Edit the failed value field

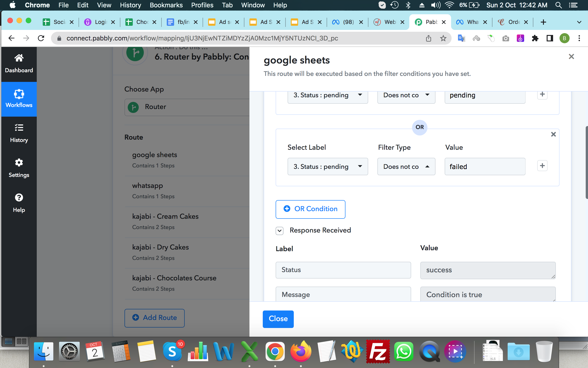pos(485,167)
